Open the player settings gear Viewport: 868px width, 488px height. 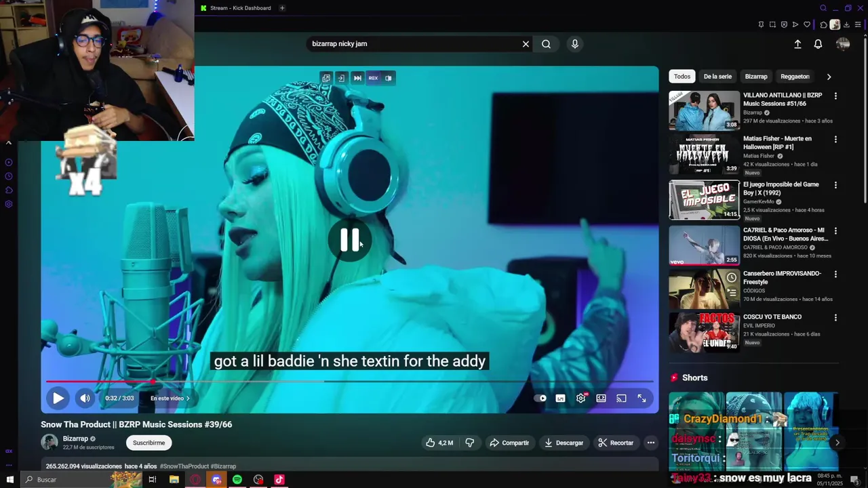click(x=581, y=399)
